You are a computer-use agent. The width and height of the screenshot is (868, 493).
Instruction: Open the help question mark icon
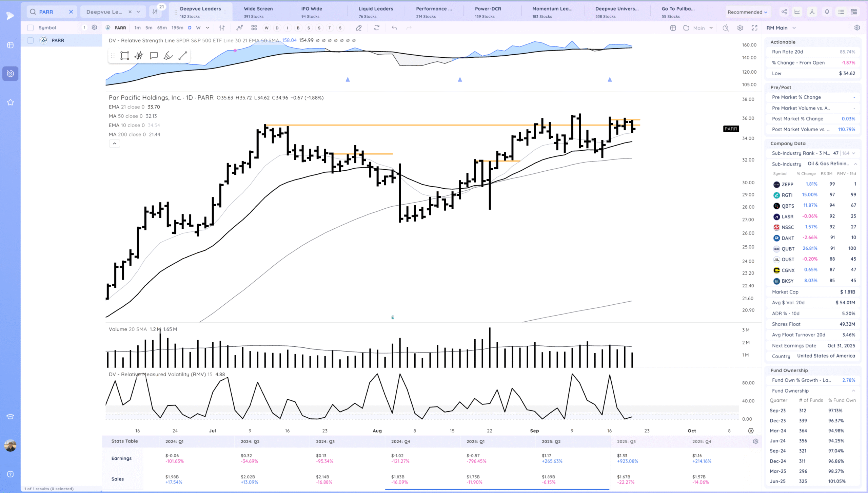[x=10, y=474]
